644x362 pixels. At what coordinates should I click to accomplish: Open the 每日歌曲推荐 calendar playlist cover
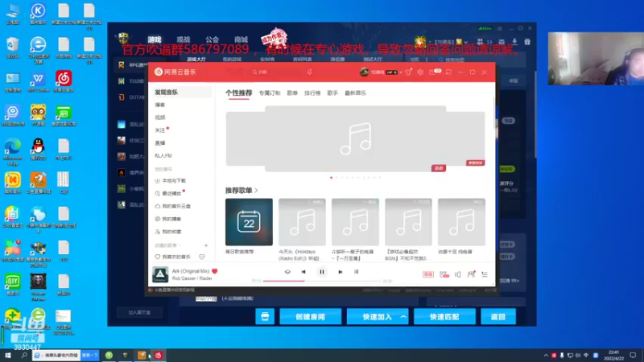tap(249, 222)
